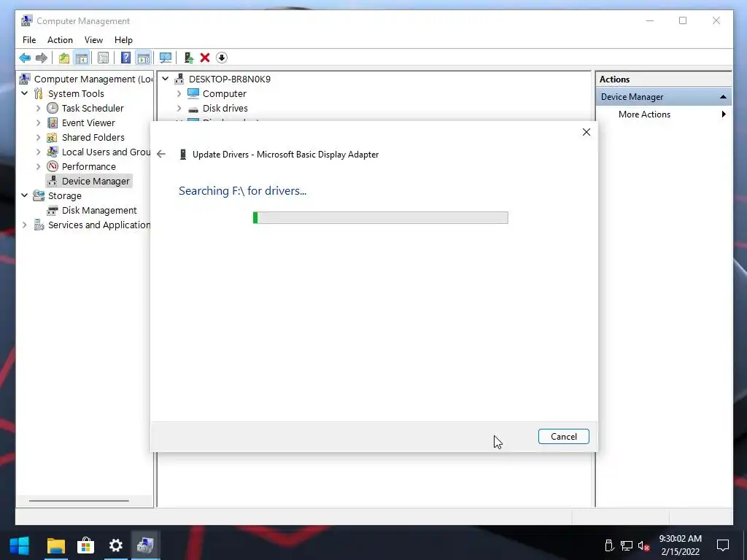Click the Forward arrow in the toolbar
747x560 pixels.
click(x=42, y=58)
